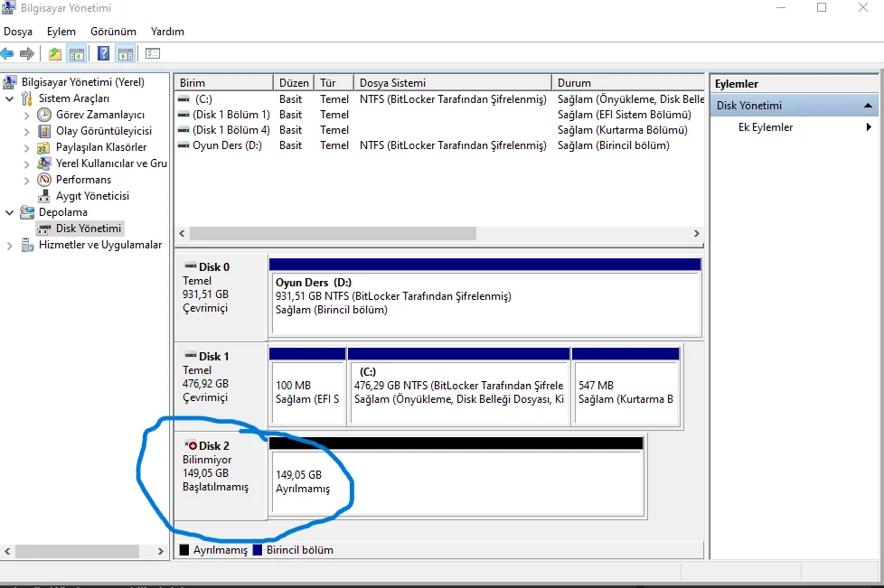Click the Aygıt Yöneticisi icon
This screenshot has height=588, width=884.
point(44,196)
